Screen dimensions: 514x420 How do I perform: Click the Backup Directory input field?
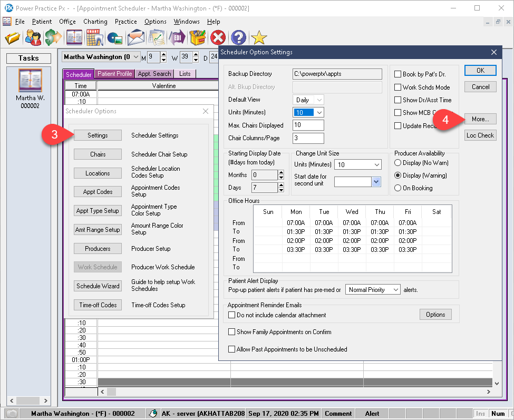pyautogui.click(x=337, y=74)
